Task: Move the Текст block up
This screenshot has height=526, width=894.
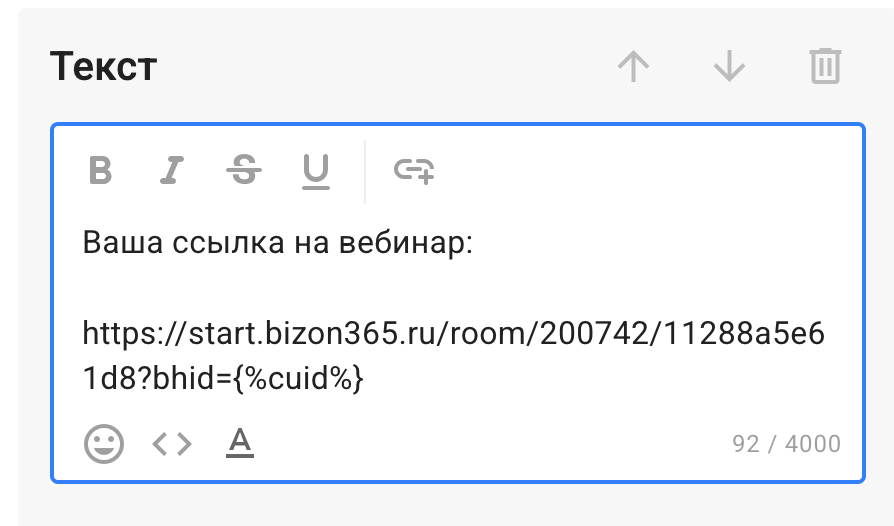Action: [634, 67]
